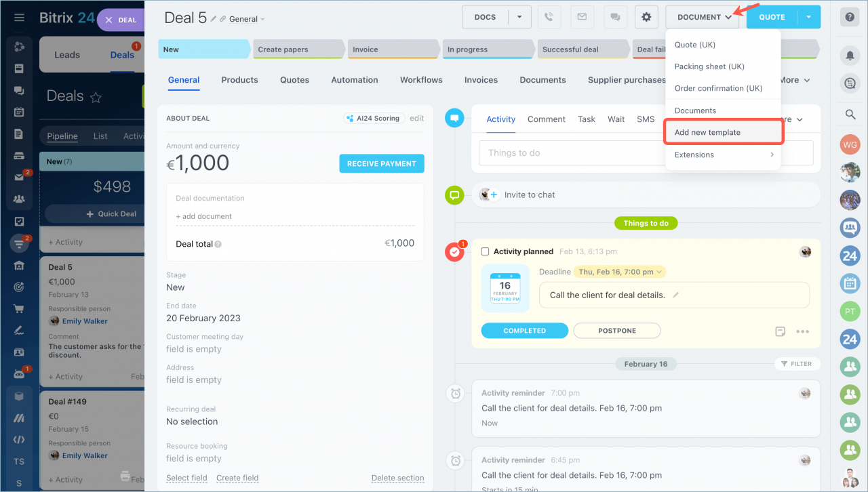Click the add document link
868x492 pixels.
(203, 216)
